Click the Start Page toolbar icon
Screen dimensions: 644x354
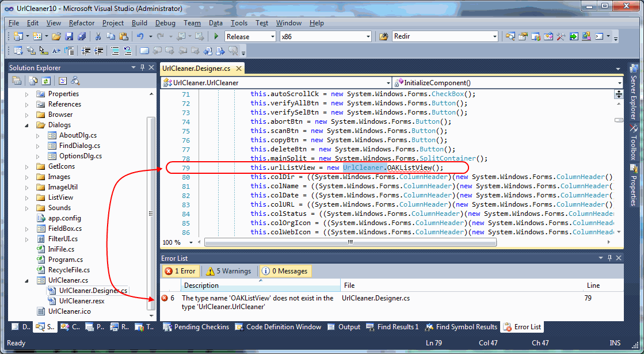pyautogui.click(x=574, y=36)
